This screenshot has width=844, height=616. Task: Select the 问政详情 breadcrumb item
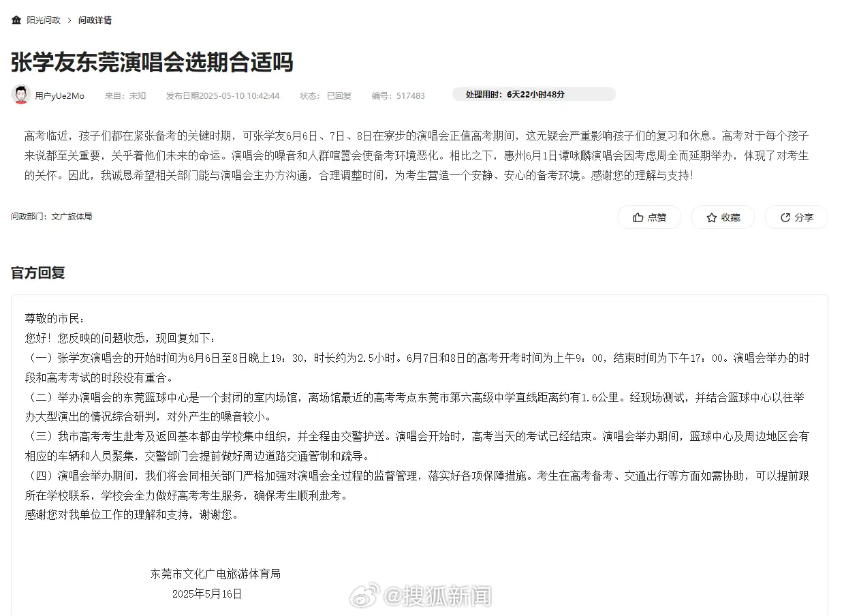(x=95, y=20)
